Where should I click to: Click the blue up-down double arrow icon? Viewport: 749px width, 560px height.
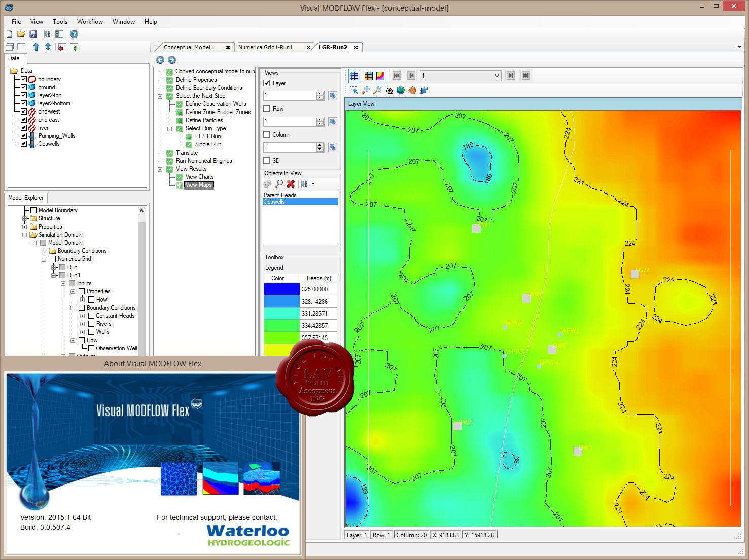[48, 47]
